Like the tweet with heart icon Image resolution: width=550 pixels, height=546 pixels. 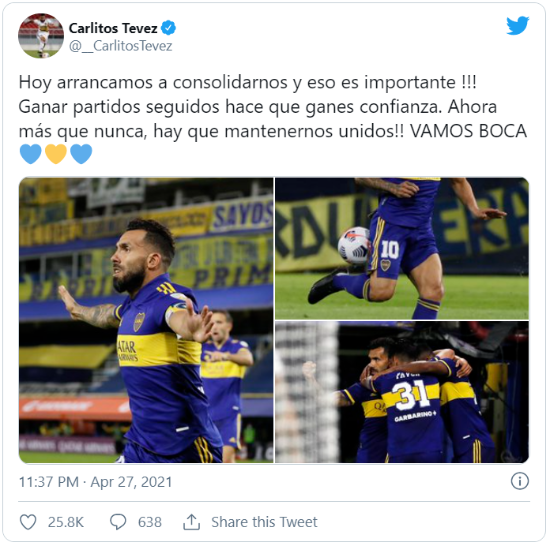pyautogui.click(x=28, y=522)
